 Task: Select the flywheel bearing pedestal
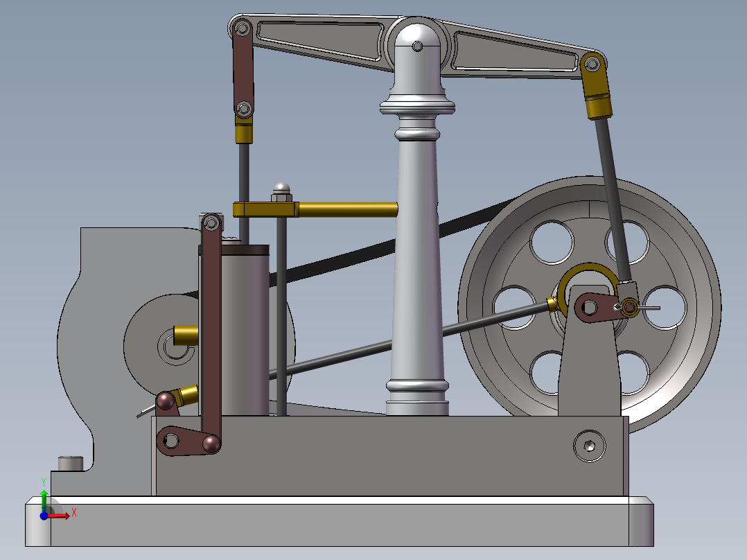(589, 371)
